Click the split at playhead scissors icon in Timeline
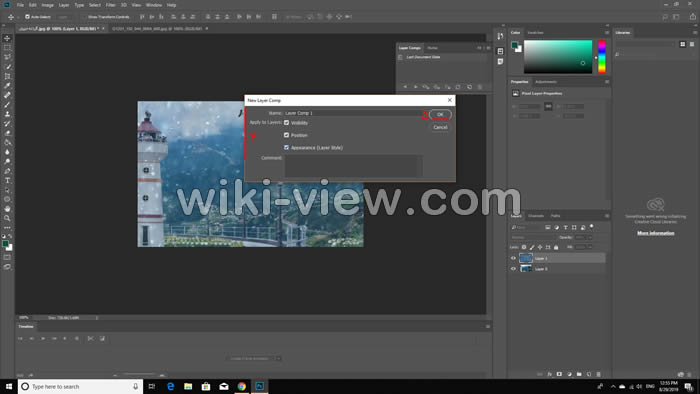 (x=91, y=339)
